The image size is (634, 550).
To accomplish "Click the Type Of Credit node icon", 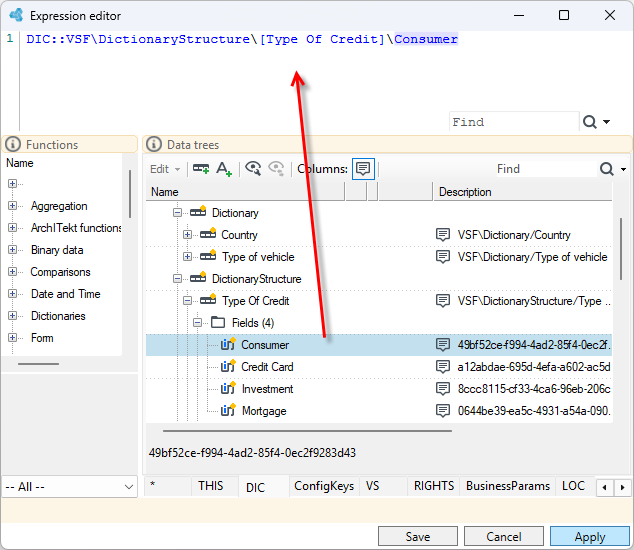I will pos(208,300).
